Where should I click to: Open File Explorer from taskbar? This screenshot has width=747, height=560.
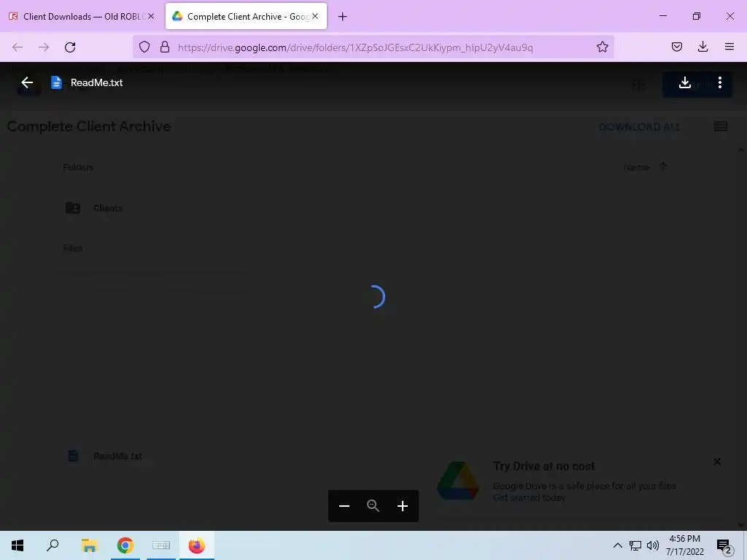pos(89,545)
